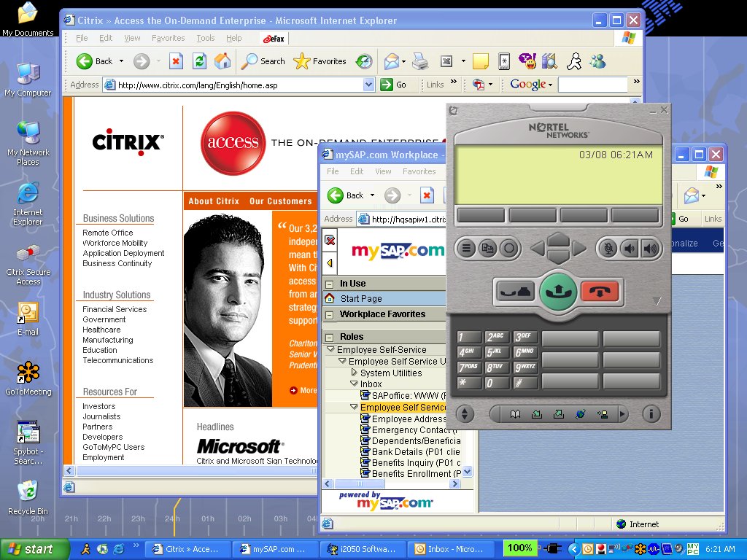747x560 pixels.
Task: Click the hold/handset button on Nortel softphone
Action: (516, 291)
